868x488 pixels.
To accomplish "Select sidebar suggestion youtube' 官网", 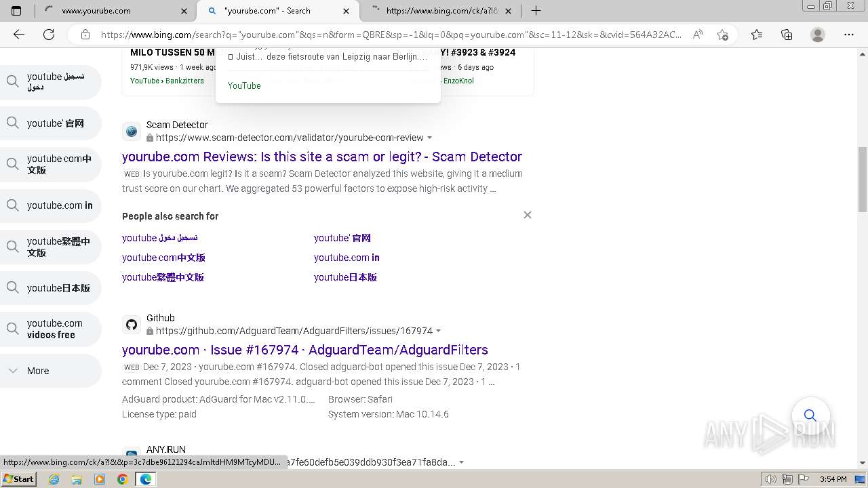I will pyautogui.click(x=51, y=123).
